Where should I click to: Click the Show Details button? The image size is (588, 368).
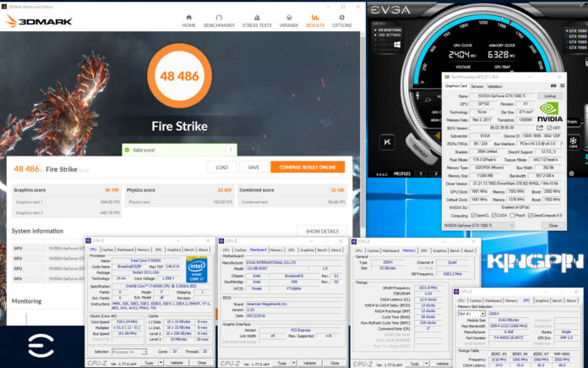[322, 231]
